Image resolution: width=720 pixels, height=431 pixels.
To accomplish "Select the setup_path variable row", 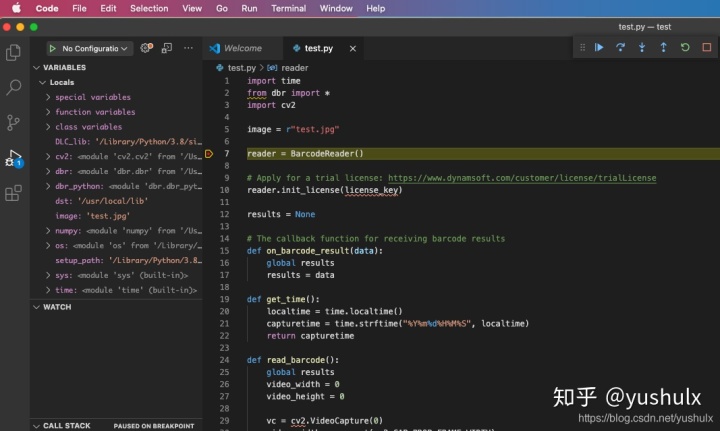I will click(x=117, y=260).
